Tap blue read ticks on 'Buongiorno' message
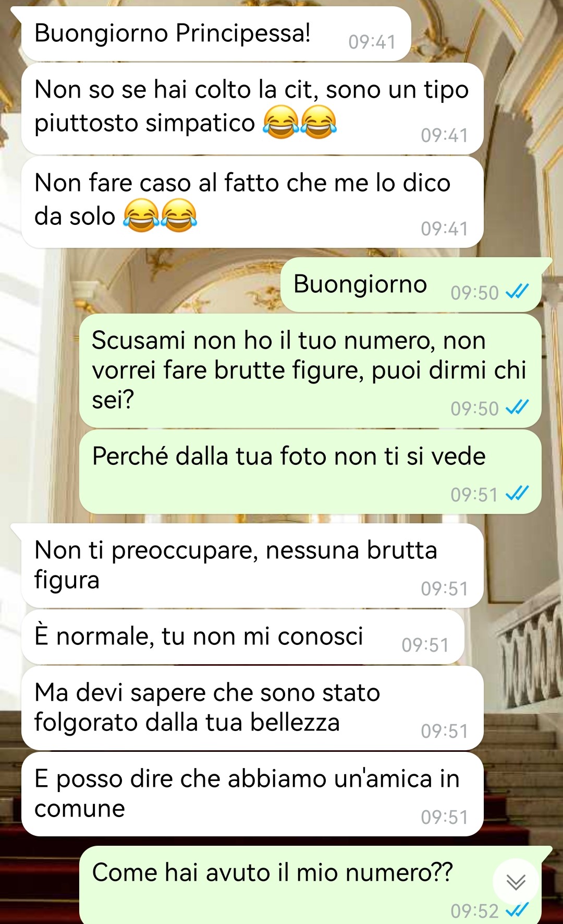This screenshot has width=563, height=924. point(517,291)
